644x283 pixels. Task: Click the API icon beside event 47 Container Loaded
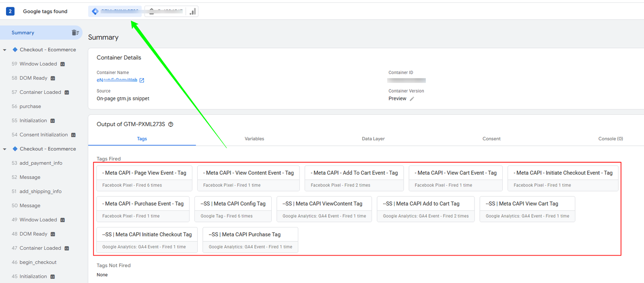67,248
